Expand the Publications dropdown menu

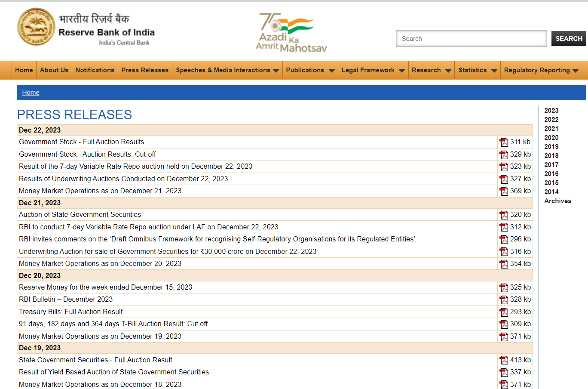310,70
